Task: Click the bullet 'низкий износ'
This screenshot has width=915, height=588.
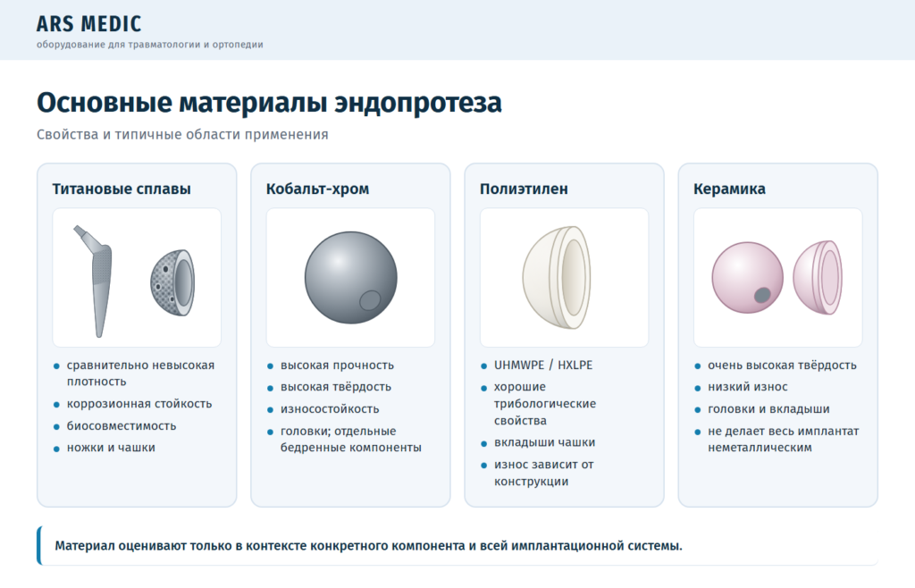Action: pos(748,387)
